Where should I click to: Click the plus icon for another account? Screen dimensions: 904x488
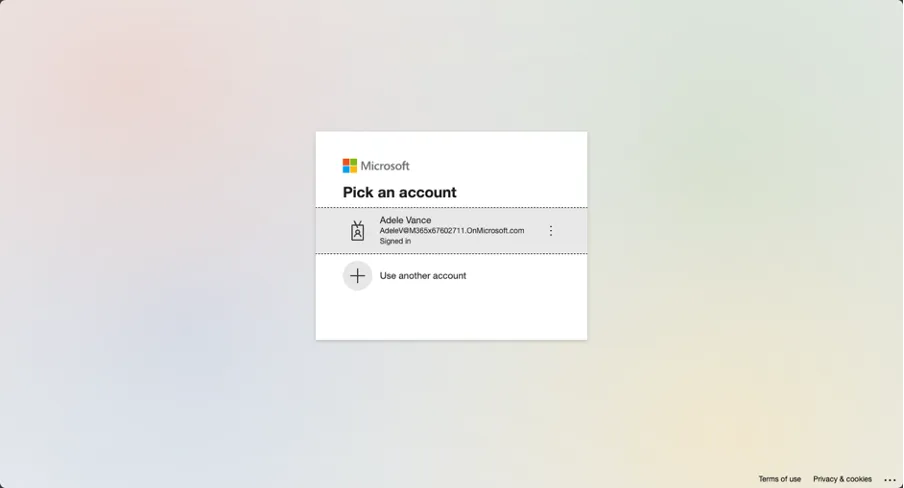coord(357,276)
